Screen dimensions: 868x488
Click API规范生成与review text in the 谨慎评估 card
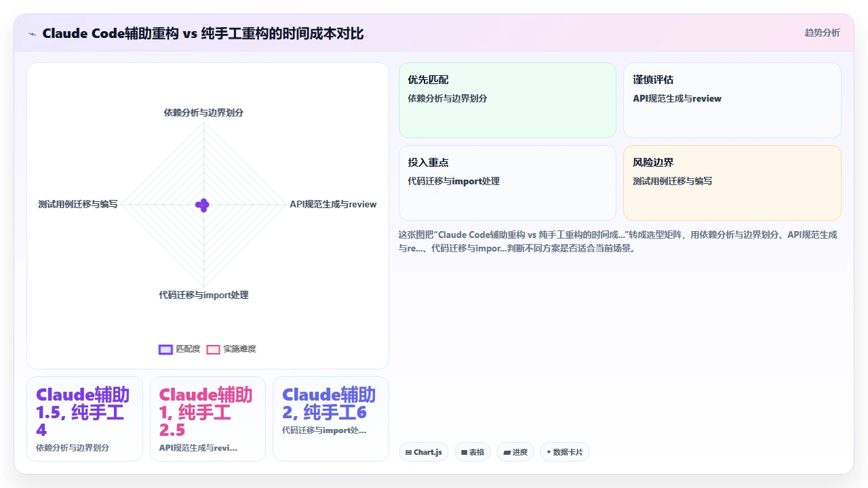[677, 98]
